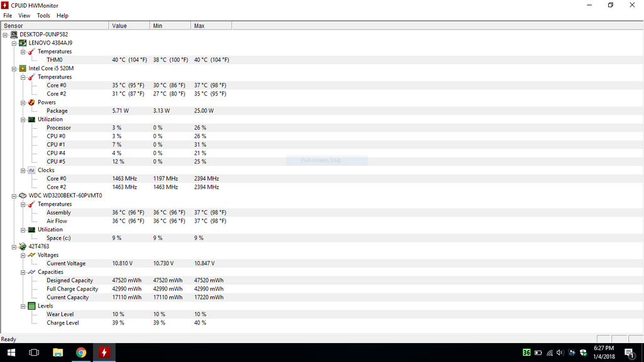Open File Explorer from the taskbar
644x362 pixels.
[x=58, y=353]
